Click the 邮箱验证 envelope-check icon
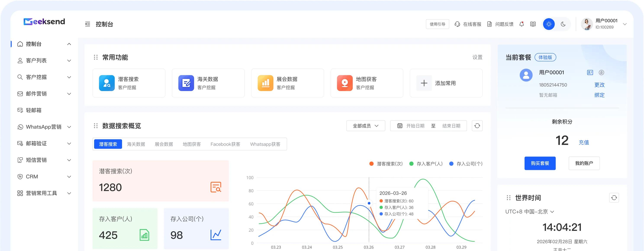This screenshot has width=644, height=251. [20, 143]
